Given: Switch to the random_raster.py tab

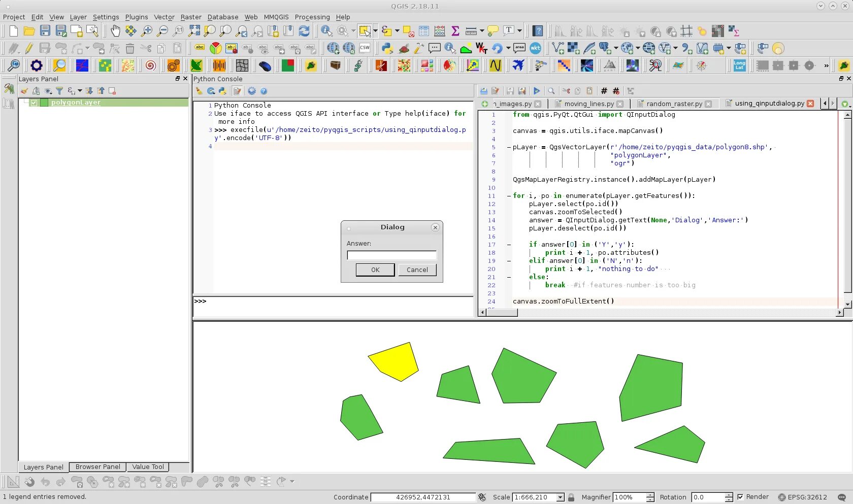Looking at the screenshot, I should 674,104.
